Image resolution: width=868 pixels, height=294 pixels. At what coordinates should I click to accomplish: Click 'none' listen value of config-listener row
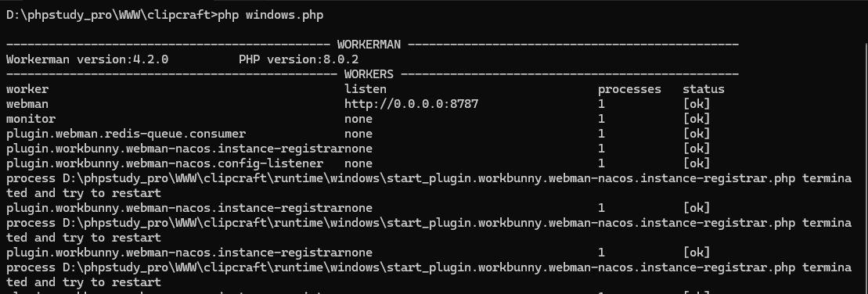tap(358, 163)
